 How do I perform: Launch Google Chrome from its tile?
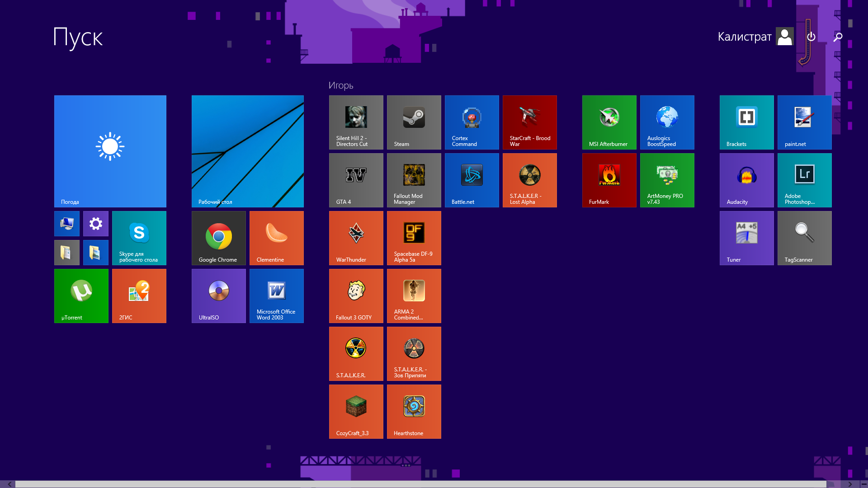point(218,238)
